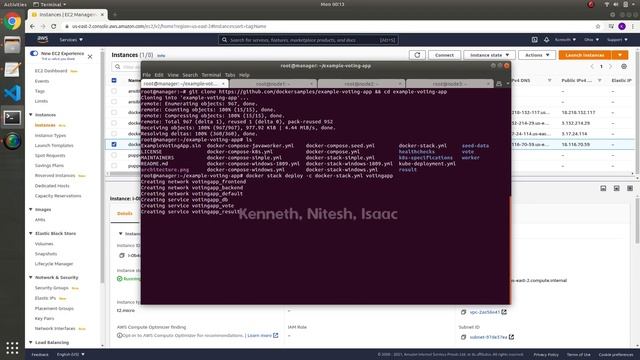Viewport: 640px width, 360px height.
Task: Open the Support dropdown
Action: [x=617, y=40]
